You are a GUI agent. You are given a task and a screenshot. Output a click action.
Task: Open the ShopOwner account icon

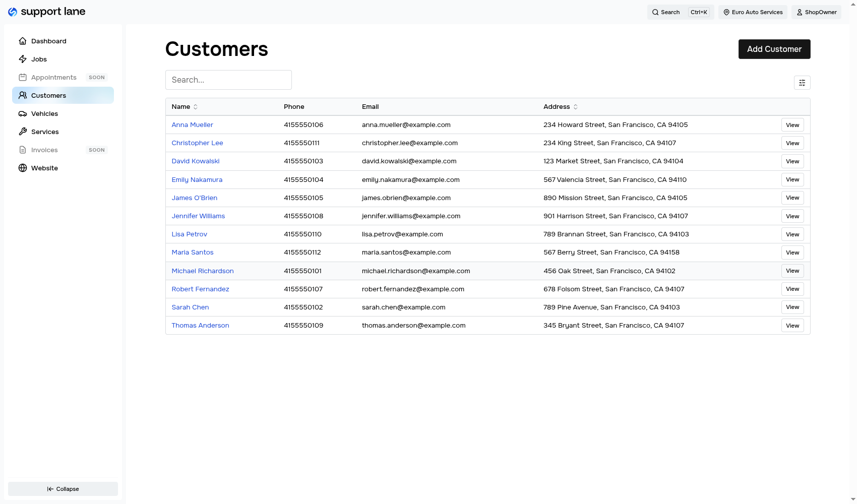(x=799, y=12)
